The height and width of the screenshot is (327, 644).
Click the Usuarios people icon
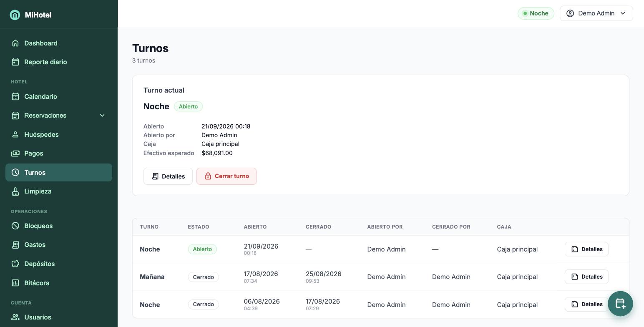[15, 317]
